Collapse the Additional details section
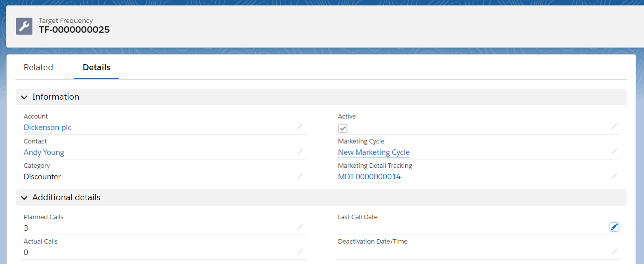The height and width of the screenshot is (264, 644). tap(24, 198)
